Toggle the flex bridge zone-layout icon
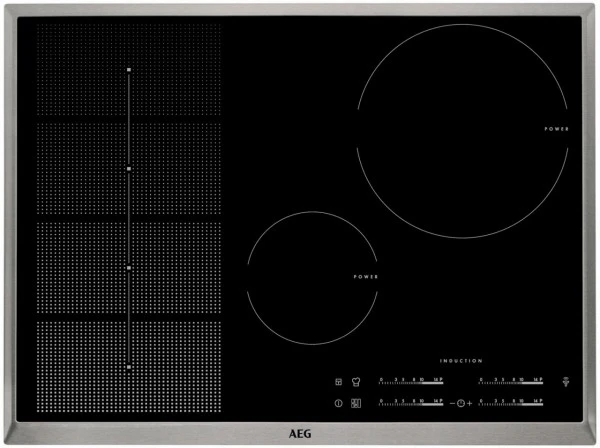The image size is (600, 448). point(355,403)
